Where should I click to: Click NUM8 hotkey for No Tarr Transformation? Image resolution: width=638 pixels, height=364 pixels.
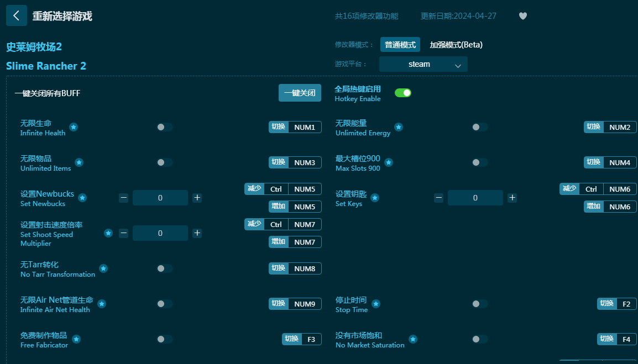pyautogui.click(x=295, y=268)
